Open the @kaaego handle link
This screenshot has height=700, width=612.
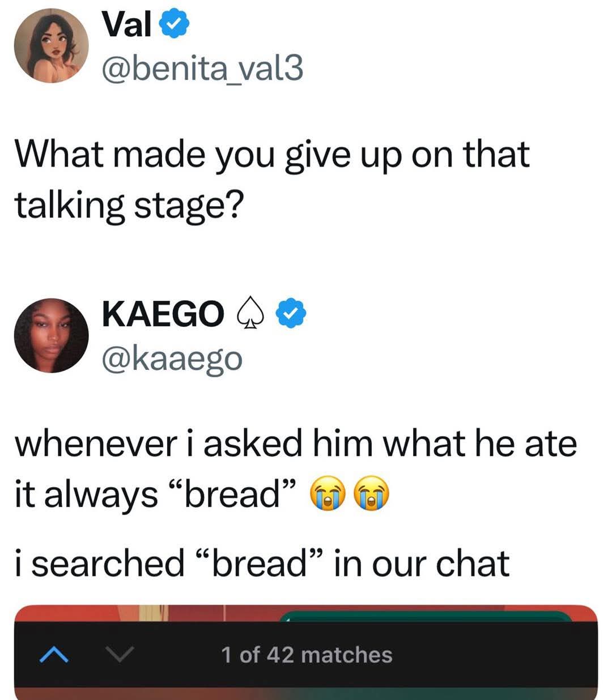click(172, 358)
